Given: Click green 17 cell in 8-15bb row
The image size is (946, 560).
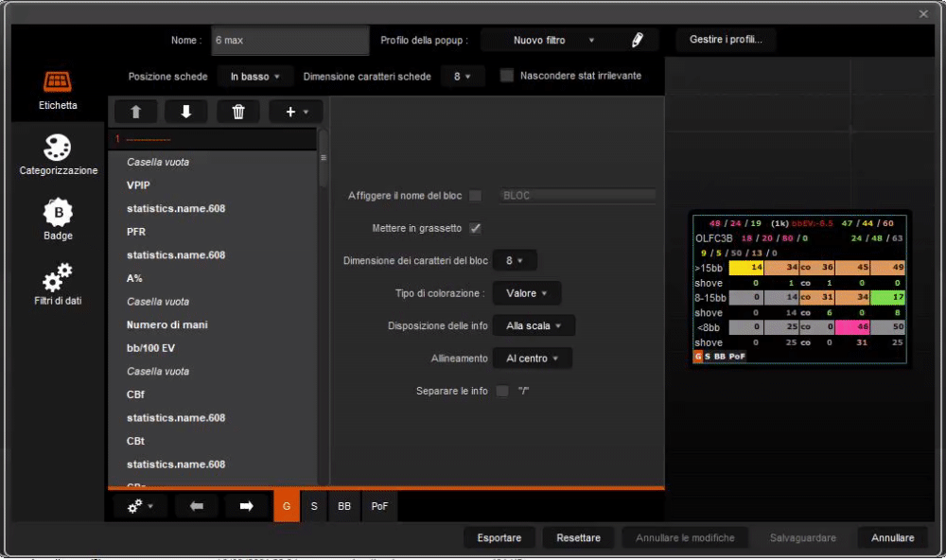Looking at the screenshot, I should (887, 297).
